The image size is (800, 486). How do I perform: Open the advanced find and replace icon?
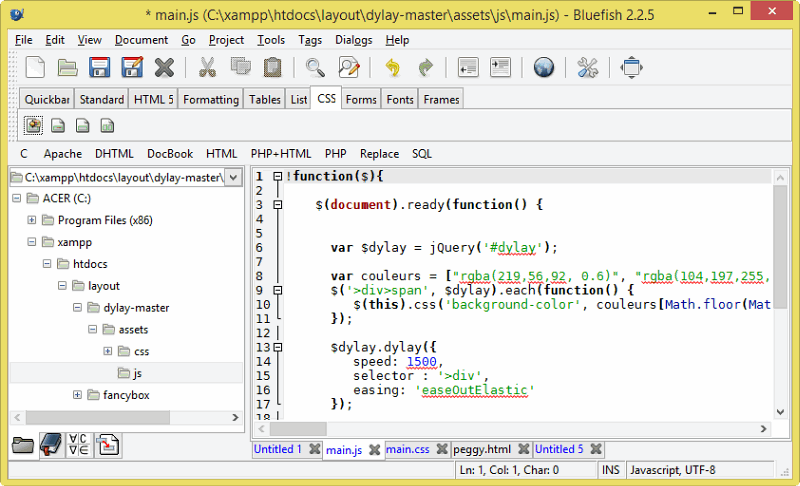[x=349, y=67]
